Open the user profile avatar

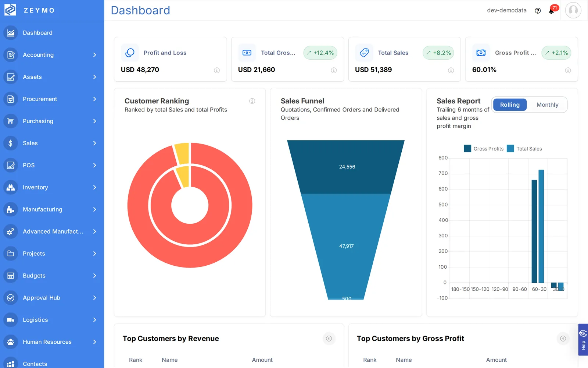click(x=573, y=10)
